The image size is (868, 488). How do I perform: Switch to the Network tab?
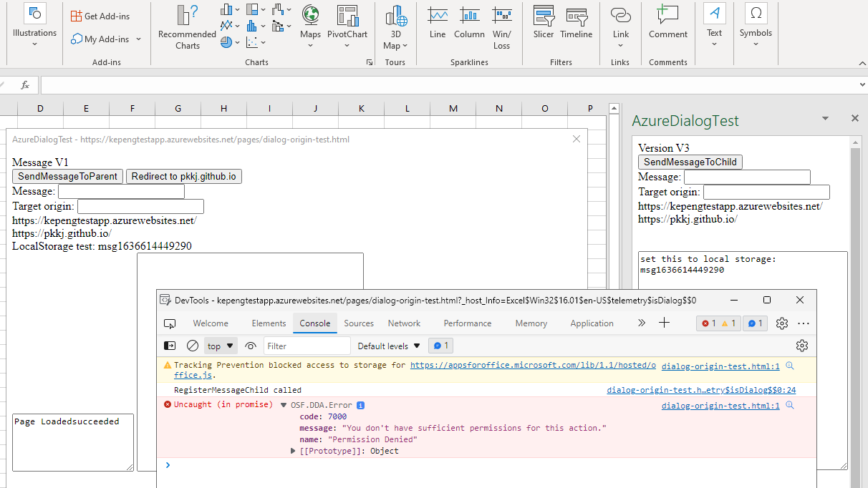tap(403, 323)
